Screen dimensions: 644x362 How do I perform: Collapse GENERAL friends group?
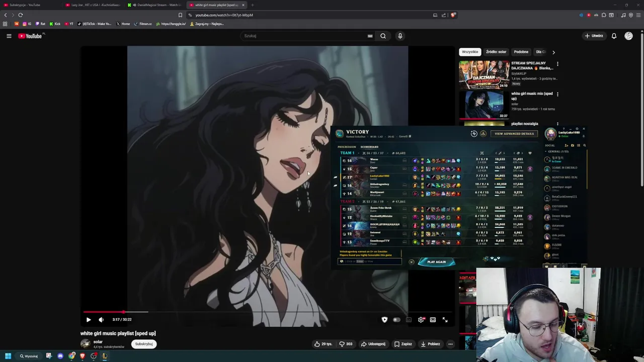(557, 151)
